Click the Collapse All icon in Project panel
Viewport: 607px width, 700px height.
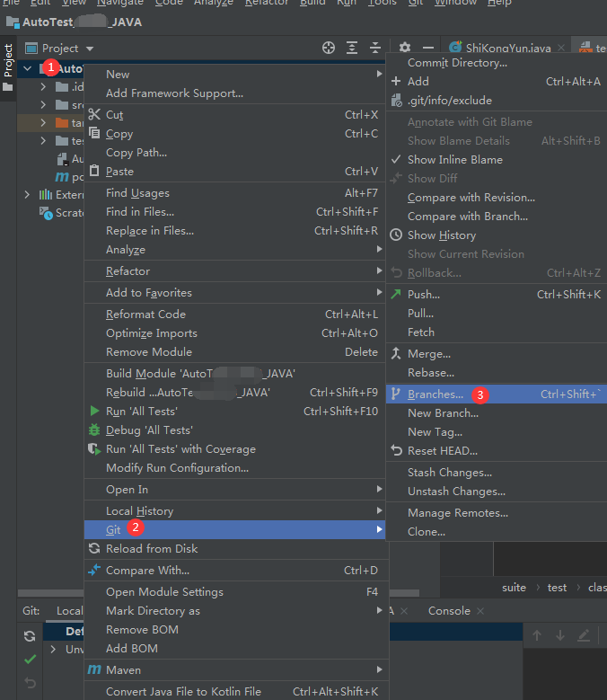374,48
